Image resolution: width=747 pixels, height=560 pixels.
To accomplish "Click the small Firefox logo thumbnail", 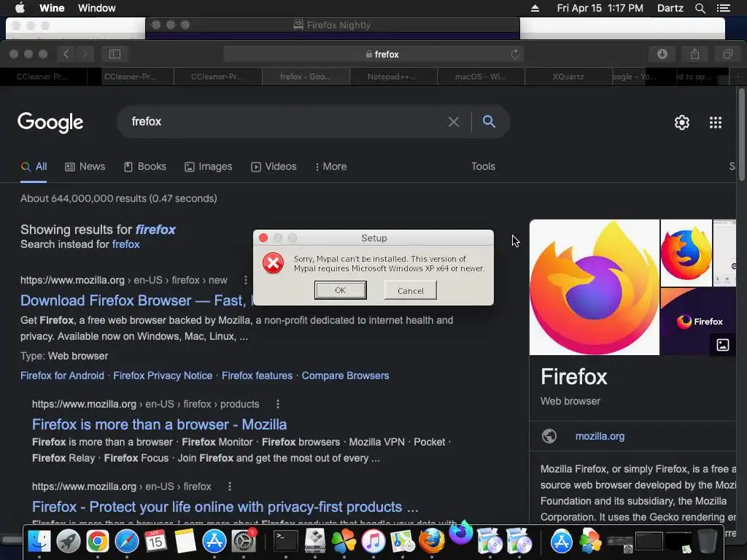I will tap(686, 253).
